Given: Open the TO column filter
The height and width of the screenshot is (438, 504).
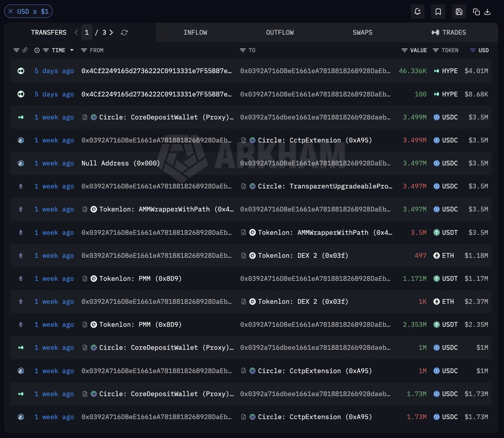Looking at the screenshot, I should [x=243, y=50].
